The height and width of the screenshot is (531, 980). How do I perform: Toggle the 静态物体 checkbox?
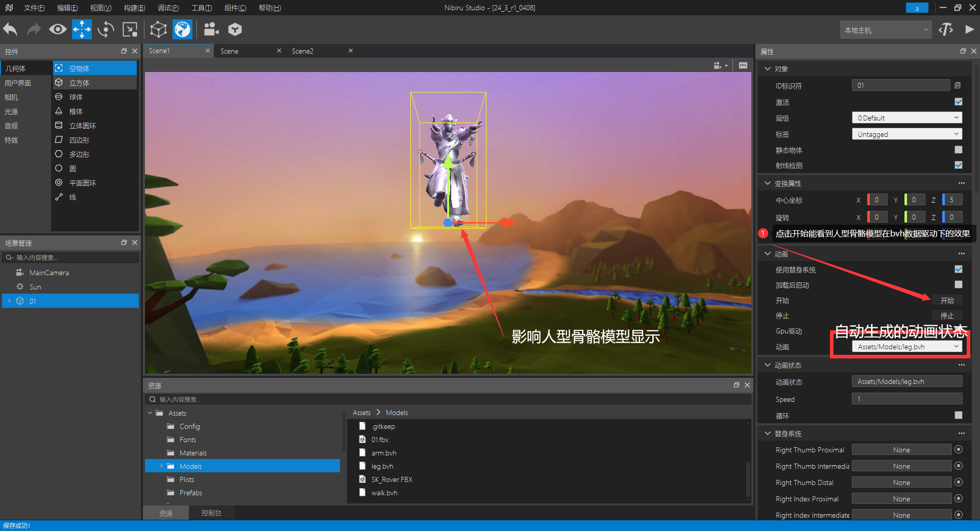click(x=958, y=150)
